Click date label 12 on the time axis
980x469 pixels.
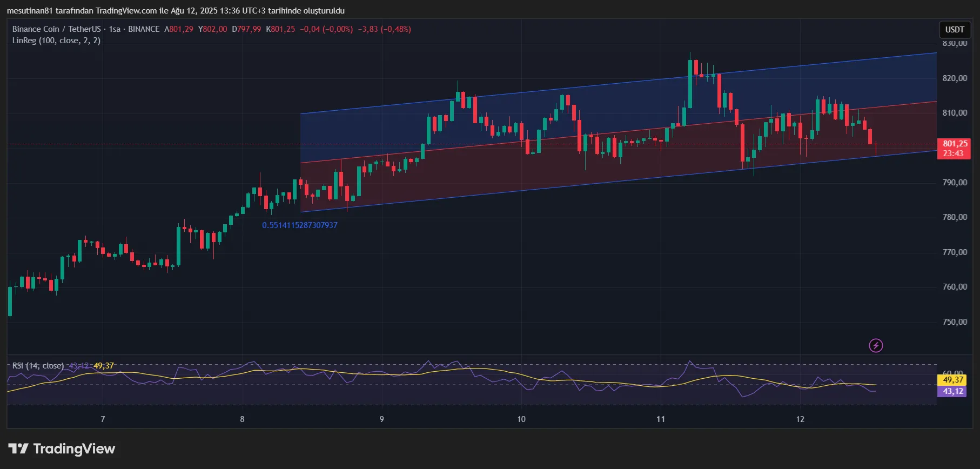[800, 419]
